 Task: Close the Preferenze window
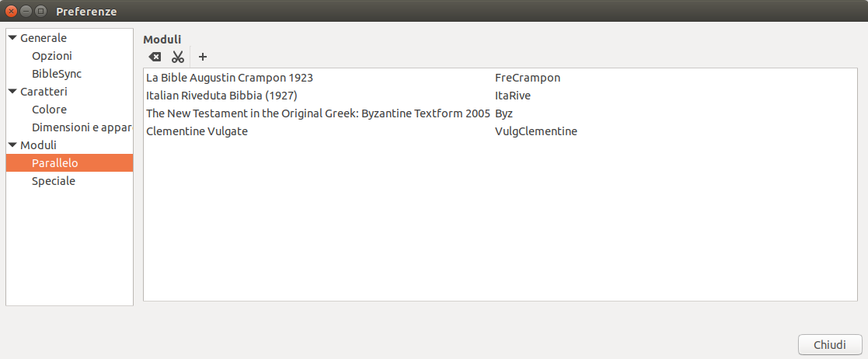tap(11, 11)
